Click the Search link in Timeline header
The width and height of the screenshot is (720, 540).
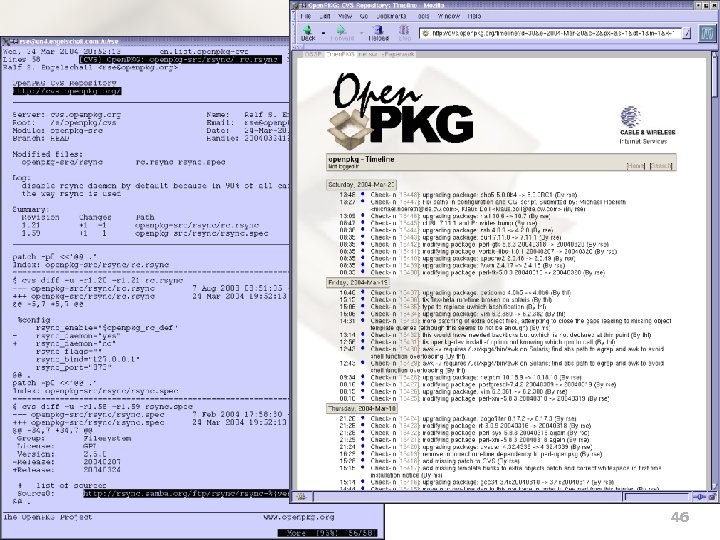tap(661, 166)
